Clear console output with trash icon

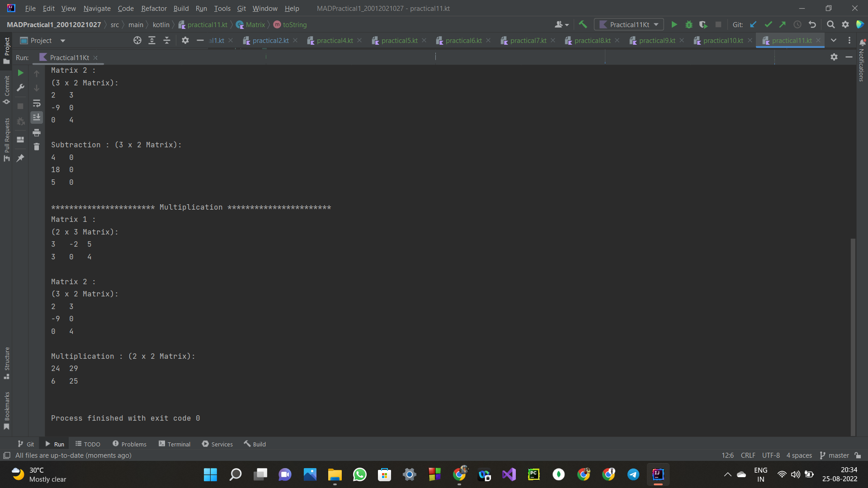pos(37,146)
